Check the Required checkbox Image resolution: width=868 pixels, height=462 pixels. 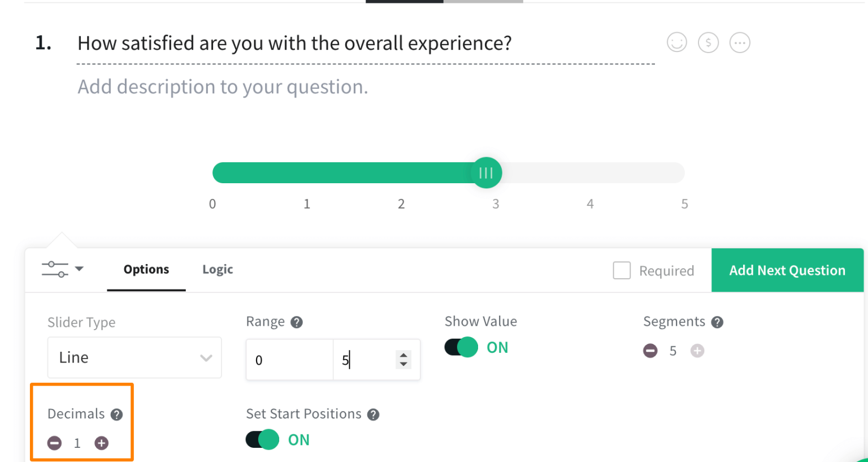click(x=622, y=270)
